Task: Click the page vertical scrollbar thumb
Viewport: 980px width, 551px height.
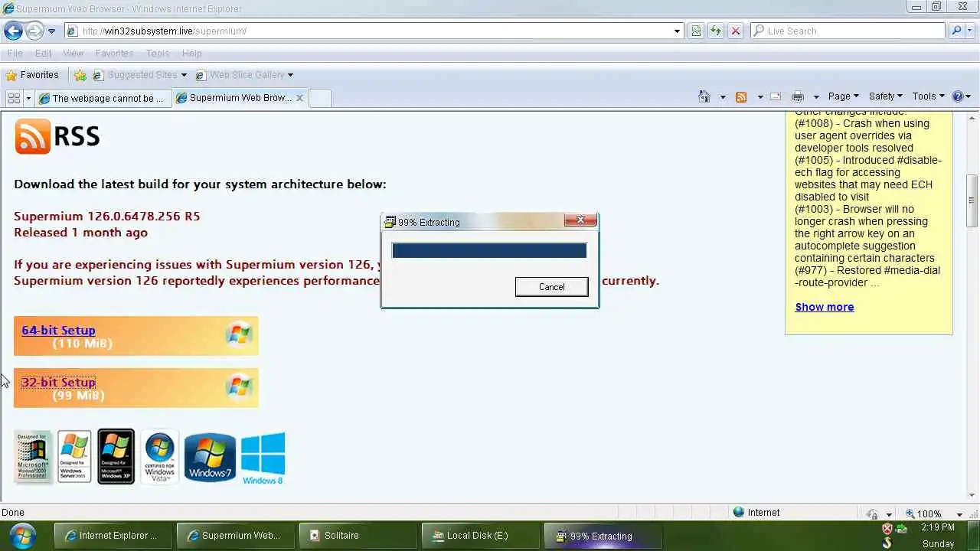Action: point(972,201)
